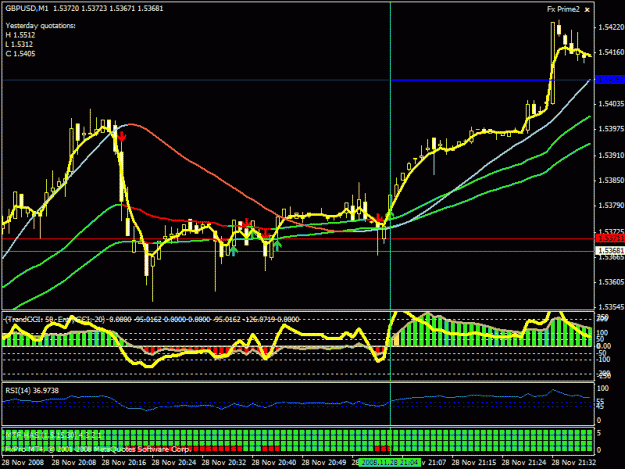This screenshot has width=625, height=469.
Task: Click the 1.54220 price axis label
Action: click(x=611, y=27)
